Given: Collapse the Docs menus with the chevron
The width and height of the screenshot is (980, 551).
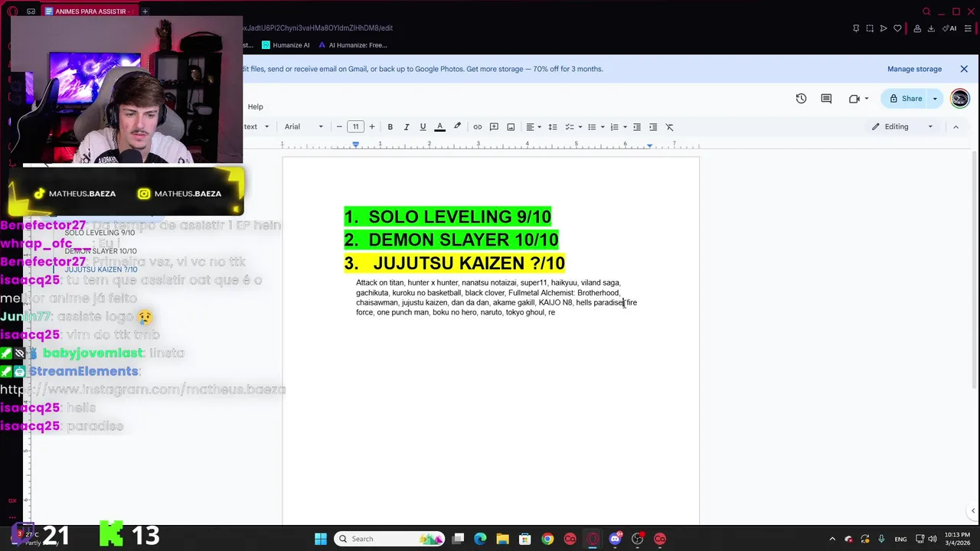Looking at the screenshot, I should (x=955, y=127).
